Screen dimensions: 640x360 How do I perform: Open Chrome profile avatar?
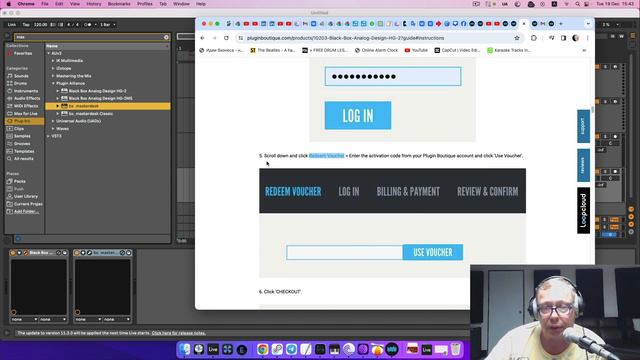[x=576, y=38]
